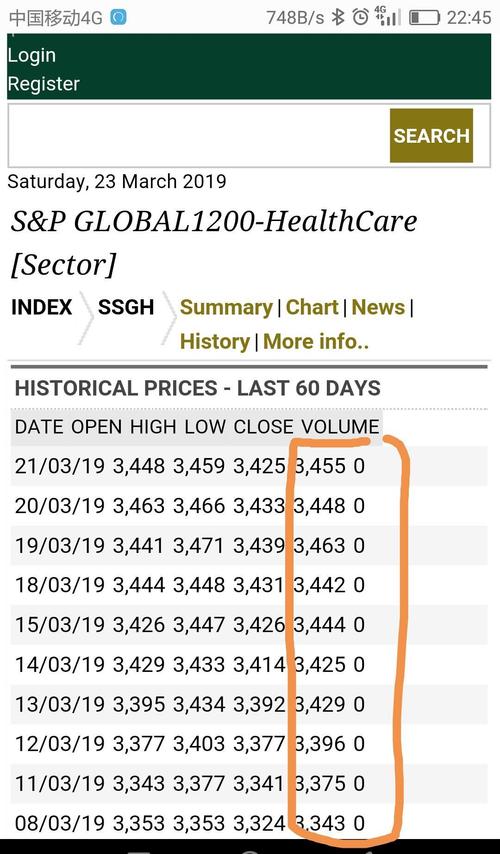Tap the battery level icon
Screen dimensions: 500x854
[424, 17]
